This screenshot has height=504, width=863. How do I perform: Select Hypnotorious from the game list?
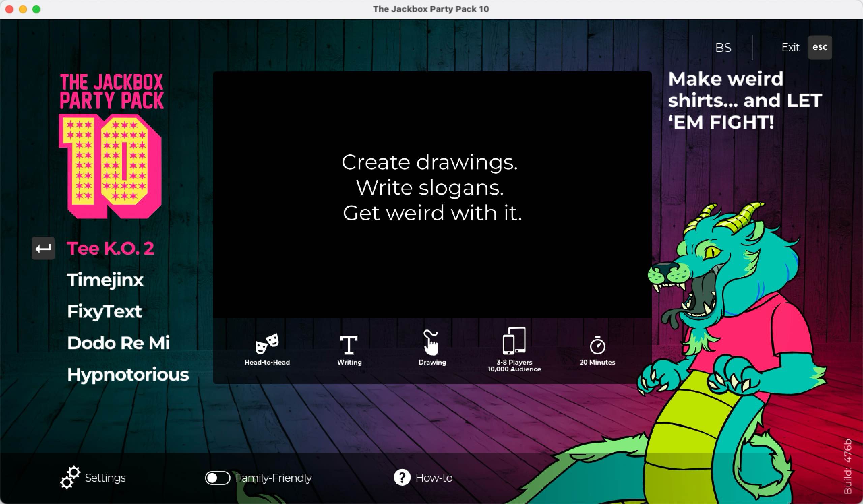tap(128, 375)
